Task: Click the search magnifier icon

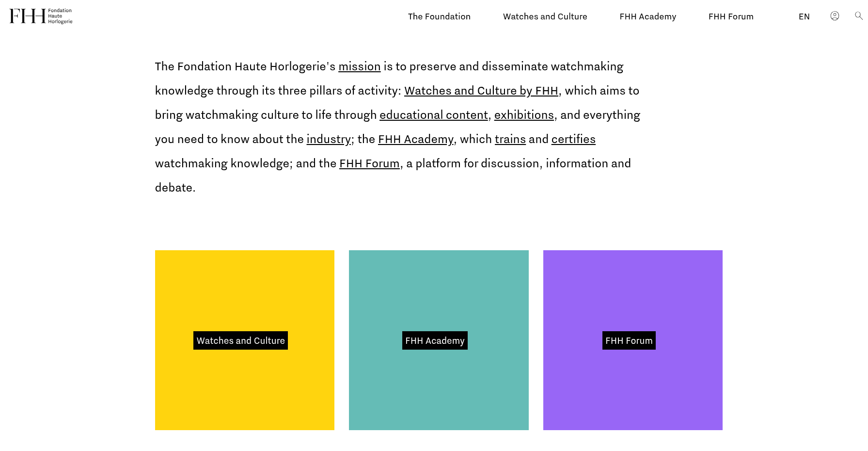Action: tap(858, 16)
